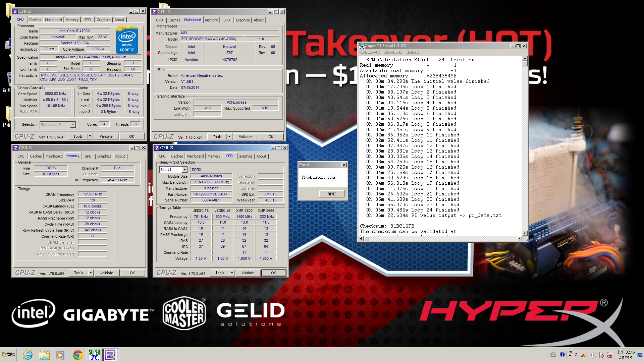Click the red-green triangle tray icon
Viewport: 644px width, 362px height.
584,355
